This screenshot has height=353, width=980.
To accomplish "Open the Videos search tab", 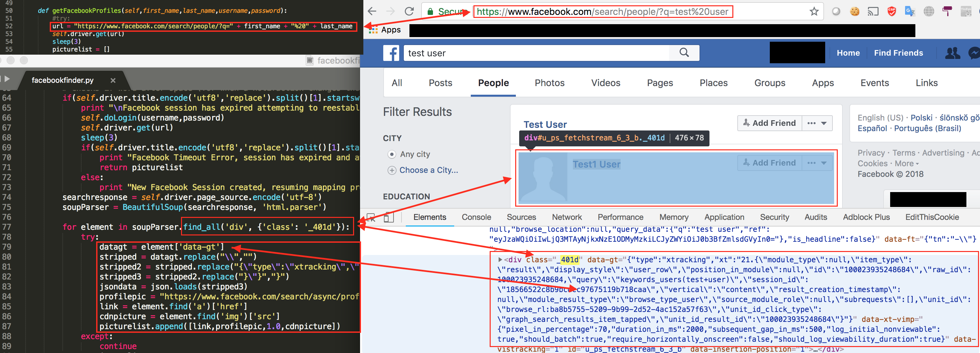I will 606,83.
